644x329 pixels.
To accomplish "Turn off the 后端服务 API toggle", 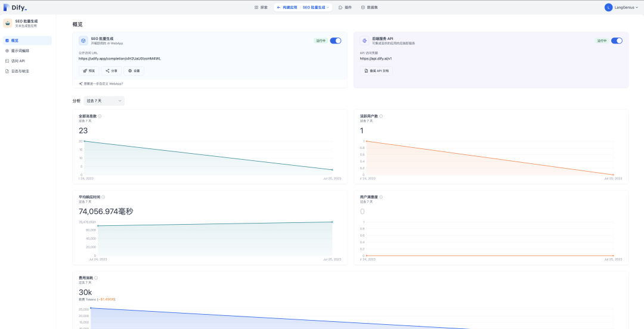I will pos(617,41).
